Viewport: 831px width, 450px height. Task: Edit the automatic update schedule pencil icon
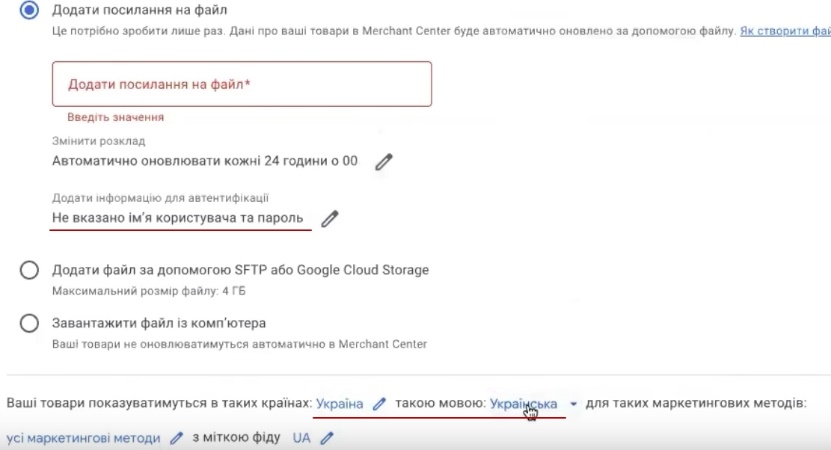[x=384, y=162]
